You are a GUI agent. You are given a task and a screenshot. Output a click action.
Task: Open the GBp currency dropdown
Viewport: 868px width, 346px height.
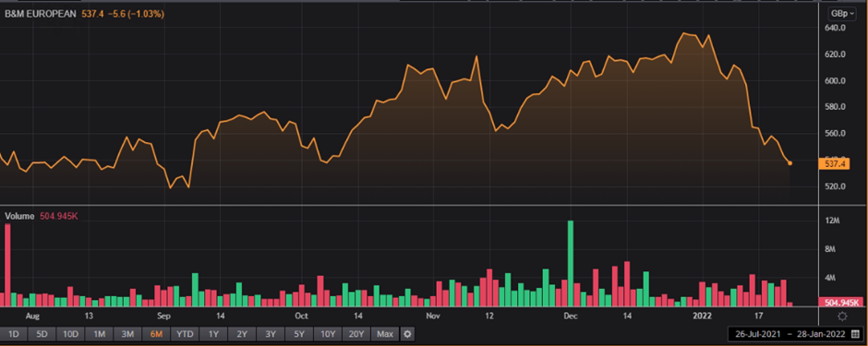point(841,14)
